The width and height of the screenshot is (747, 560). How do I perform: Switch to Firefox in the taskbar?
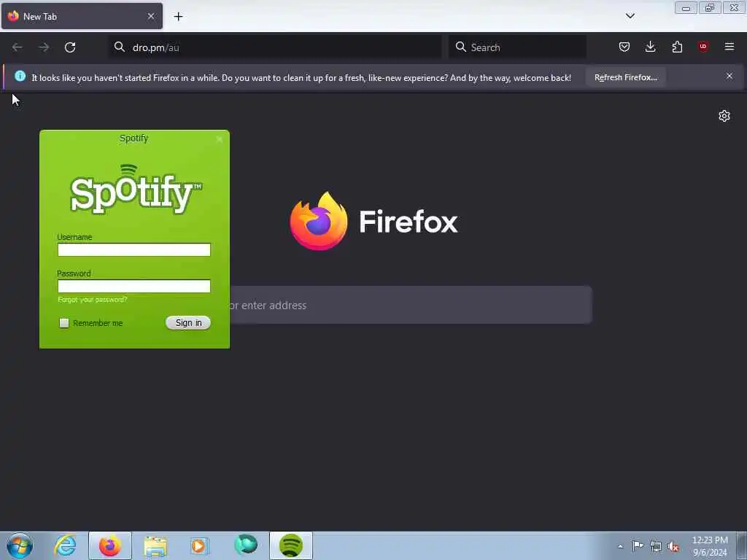(110, 545)
